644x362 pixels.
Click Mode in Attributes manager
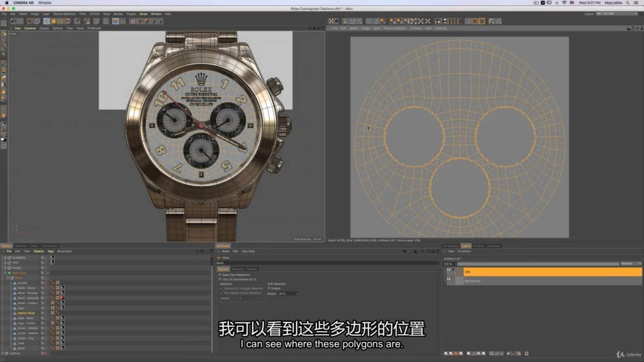tap(226, 251)
